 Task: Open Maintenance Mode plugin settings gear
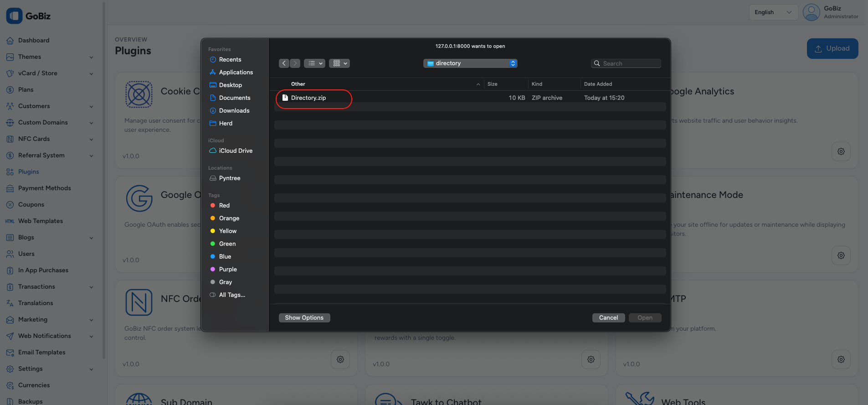point(841,255)
